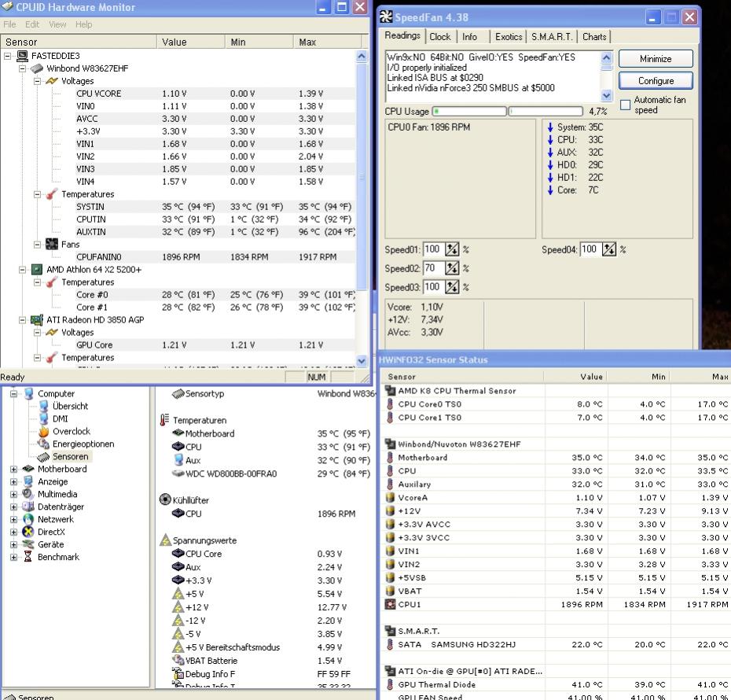Expand the Netzwerk node in the sidebar tree
Screen dimensions: 731x700
click(x=13, y=520)
